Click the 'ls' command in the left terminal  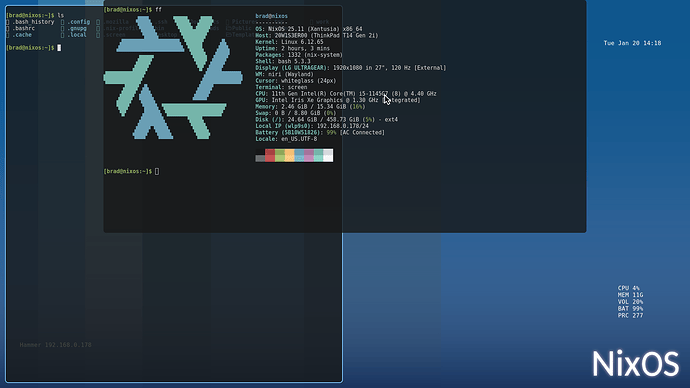click(x=61, y=15)
